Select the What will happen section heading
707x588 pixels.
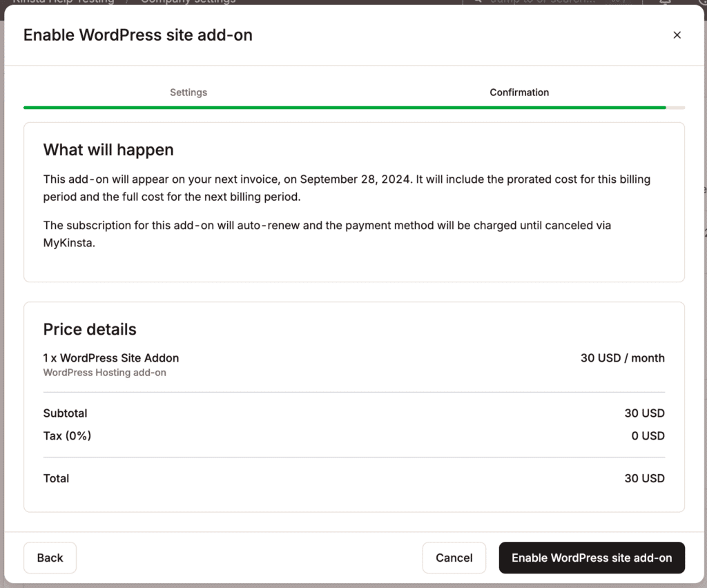pyautogui.click(x=108, y=150)
